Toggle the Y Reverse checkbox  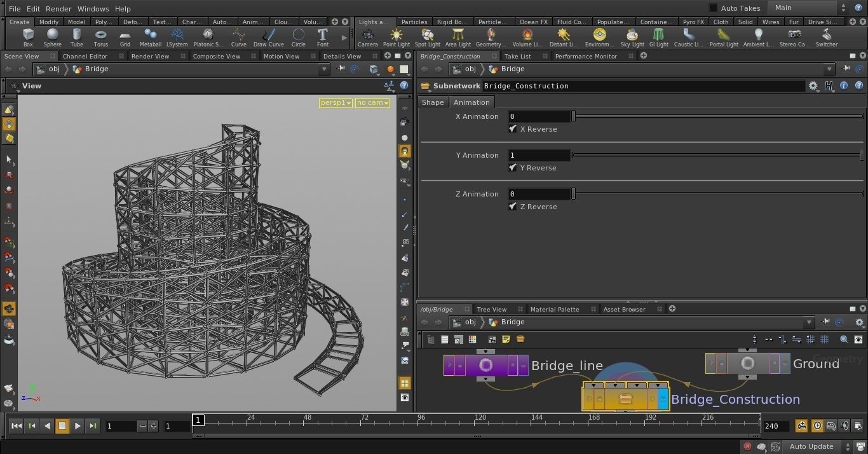[513, 168]
